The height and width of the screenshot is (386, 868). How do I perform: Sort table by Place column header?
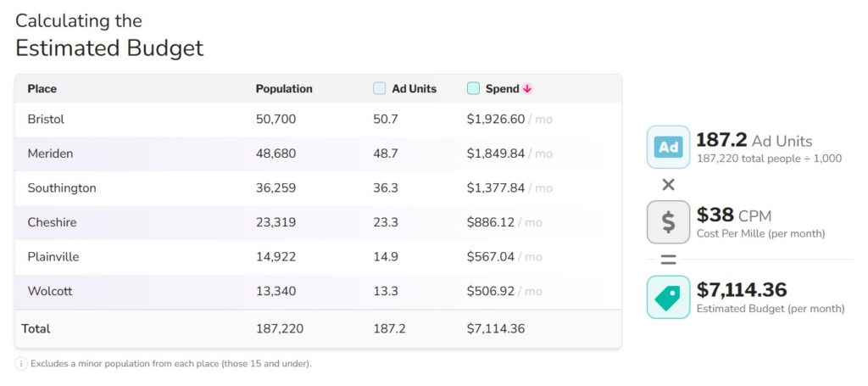(x=42, y=88)
